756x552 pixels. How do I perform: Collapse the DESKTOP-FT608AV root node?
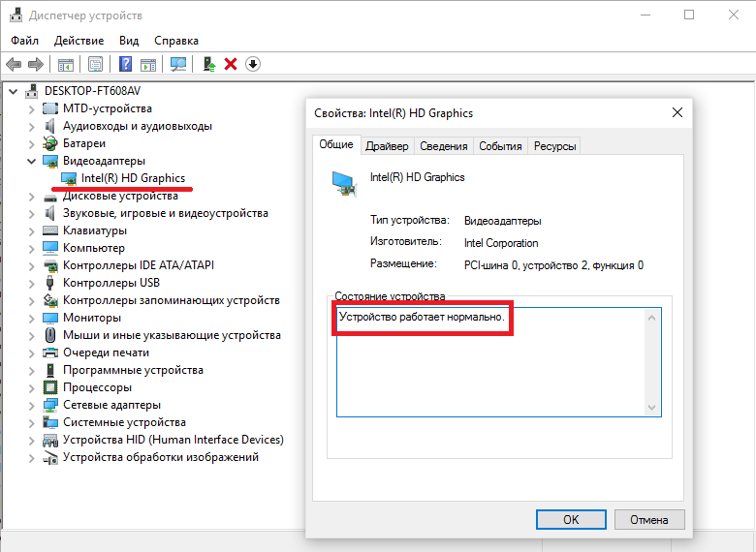[x=14, y=91]
